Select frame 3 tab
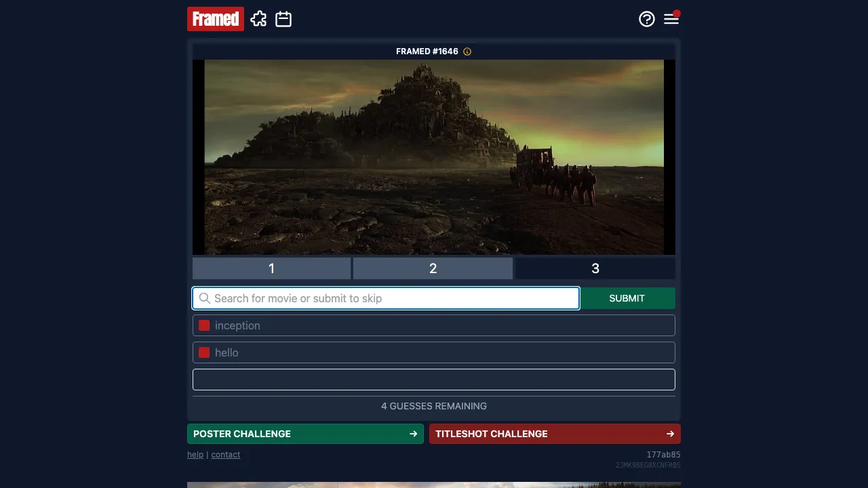This screenshot has height=488, width=868. (x=595, y=268)
